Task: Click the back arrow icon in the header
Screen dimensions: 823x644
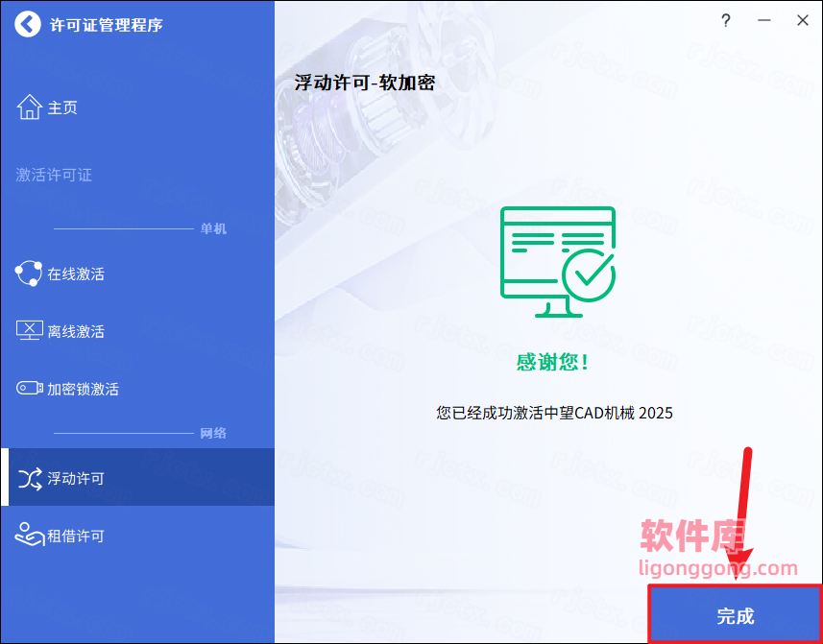Action: [27, 24]
